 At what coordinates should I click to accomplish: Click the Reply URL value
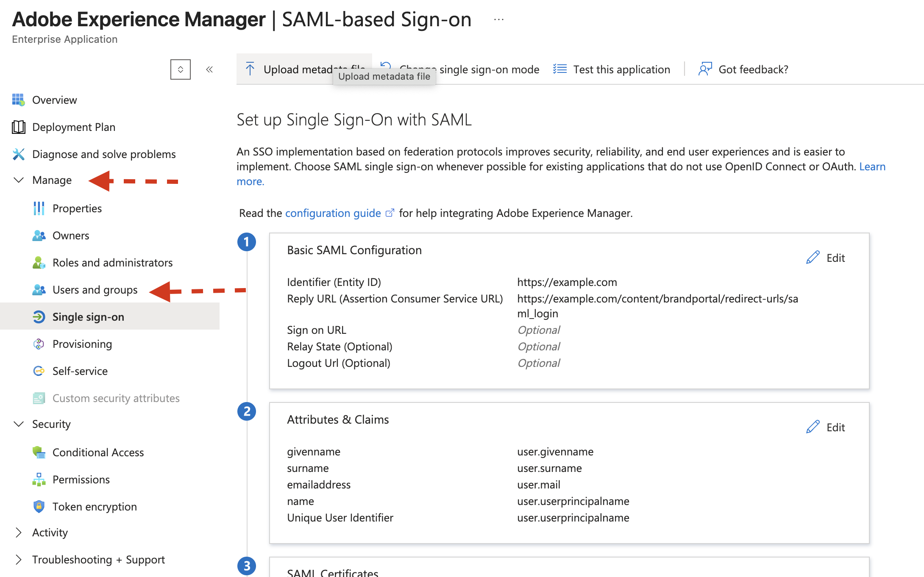point(657,306)
